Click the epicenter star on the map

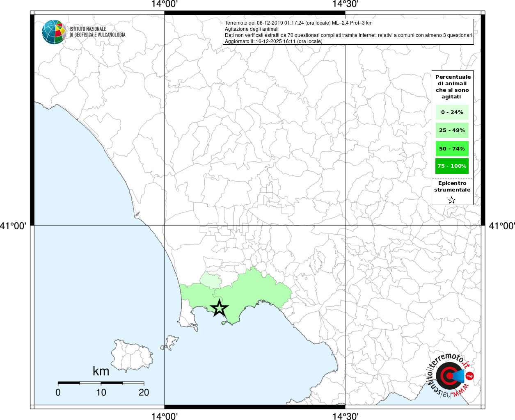click(219, 308)
